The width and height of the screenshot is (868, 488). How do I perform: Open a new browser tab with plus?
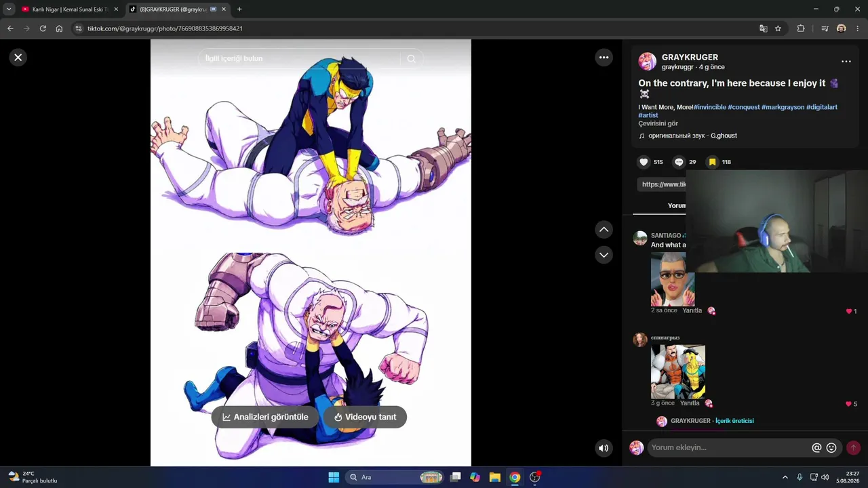[239, 9]
